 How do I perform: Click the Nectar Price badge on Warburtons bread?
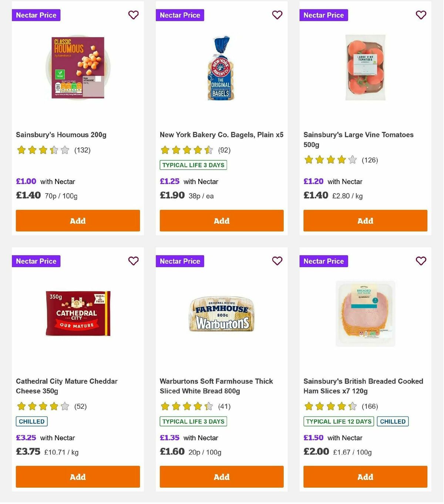pyautogui.click(x=180, y=261)
